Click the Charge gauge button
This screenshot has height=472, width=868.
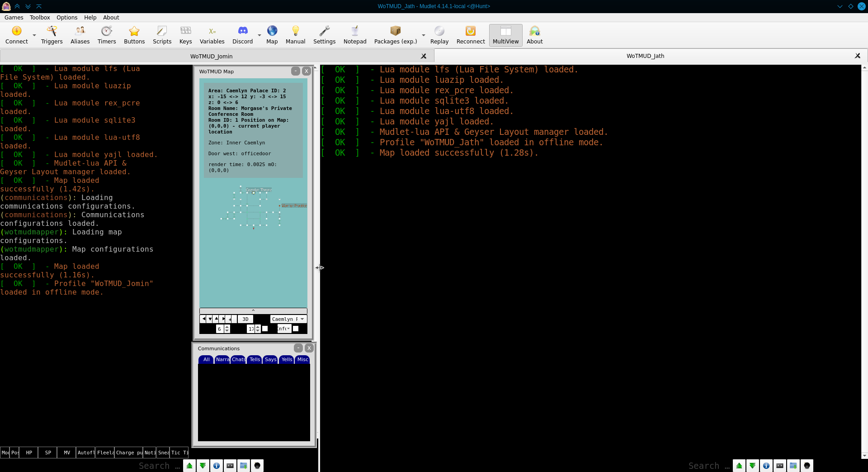(x=128, y=453)
